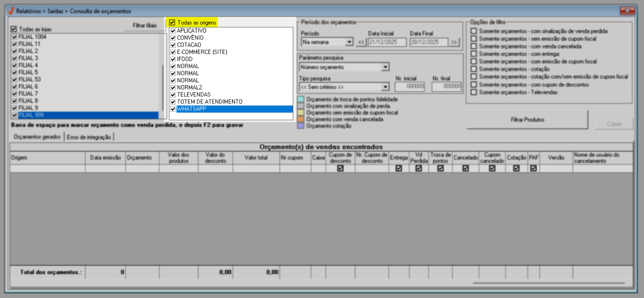Click the Copiar button
Image resolution: width=644 pixels, height=298 pixels.
614,124
